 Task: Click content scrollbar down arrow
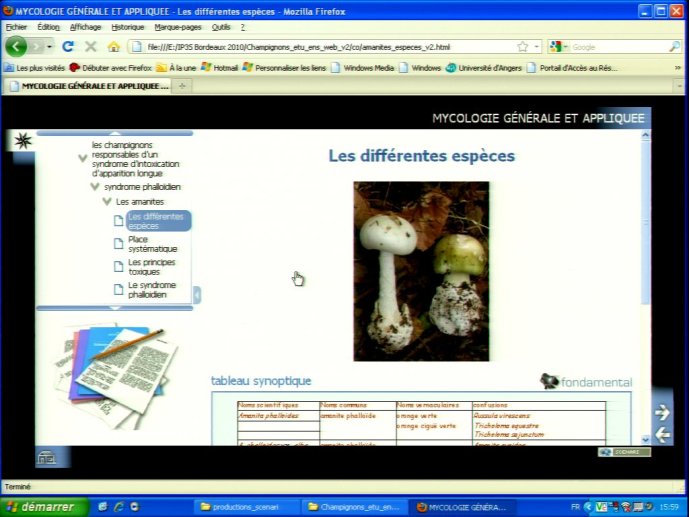tap(645, 439)
